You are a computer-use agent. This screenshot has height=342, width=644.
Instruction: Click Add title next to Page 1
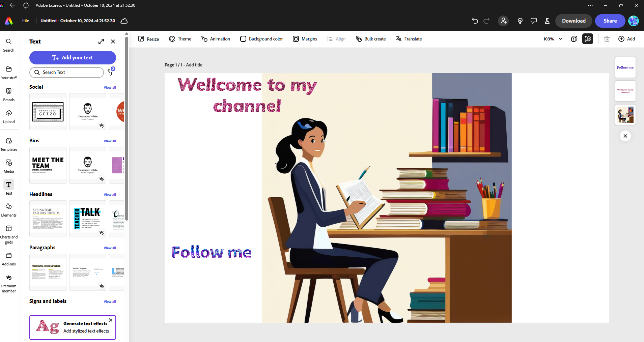click(x=194, y=65)
